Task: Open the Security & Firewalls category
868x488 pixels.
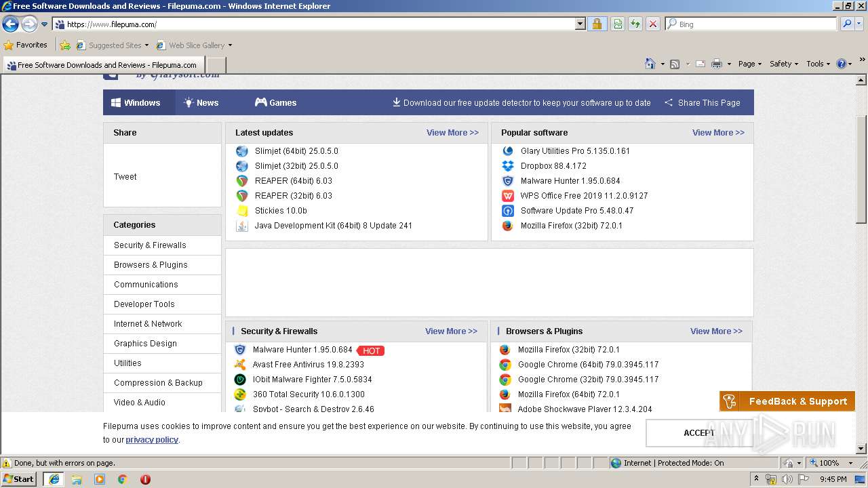Action: tap(150, 245)
